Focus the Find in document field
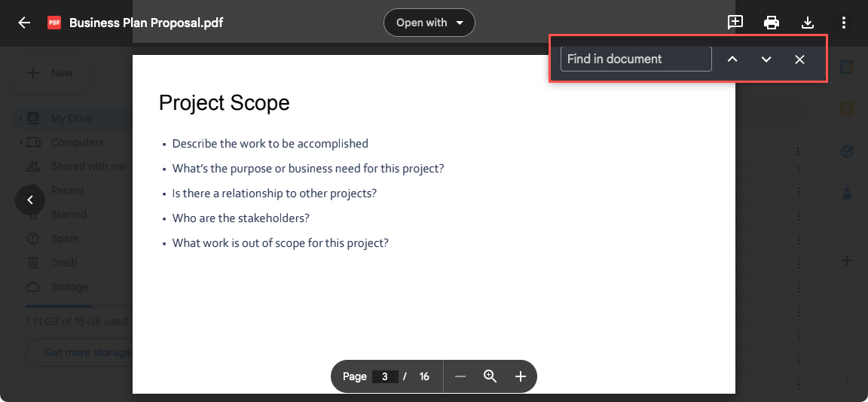 click(x=636, y=59)
